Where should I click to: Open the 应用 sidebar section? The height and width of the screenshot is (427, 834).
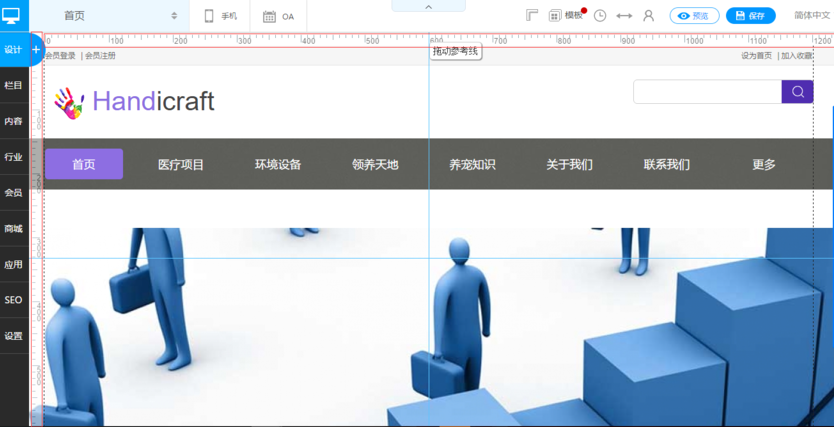click(x=13, y=264)
